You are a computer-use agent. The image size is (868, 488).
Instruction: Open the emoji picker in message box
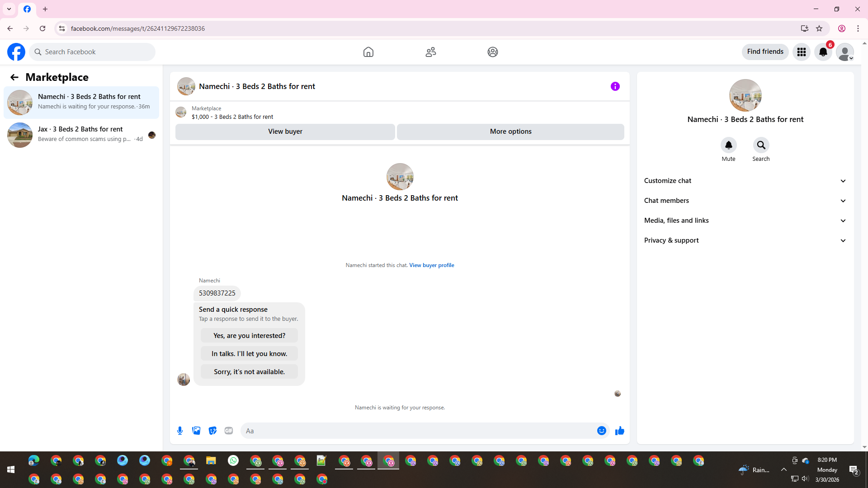[601, 431]
